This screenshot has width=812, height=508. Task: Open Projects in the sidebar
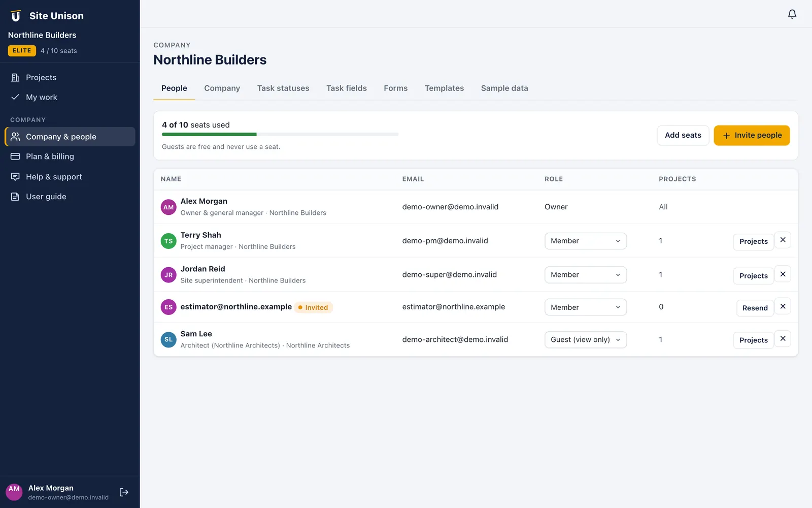(x=70, y=77)
